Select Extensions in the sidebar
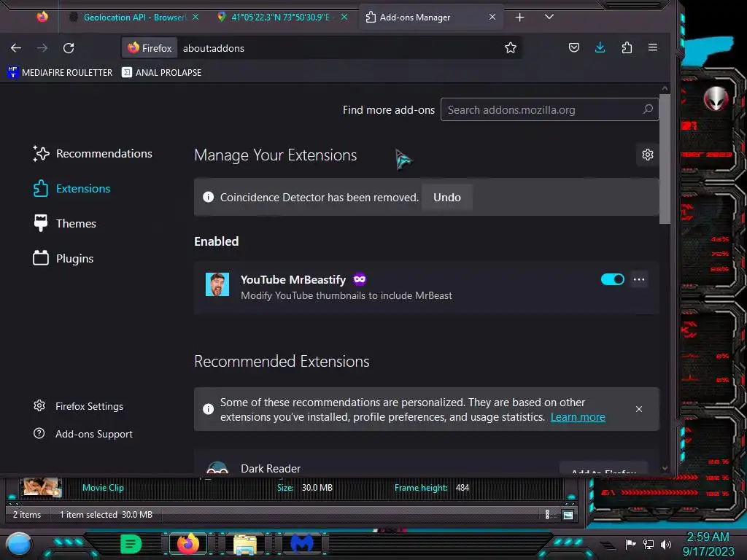Image resolution: width=747 pixels, height=560 pixels. [71, 189]
